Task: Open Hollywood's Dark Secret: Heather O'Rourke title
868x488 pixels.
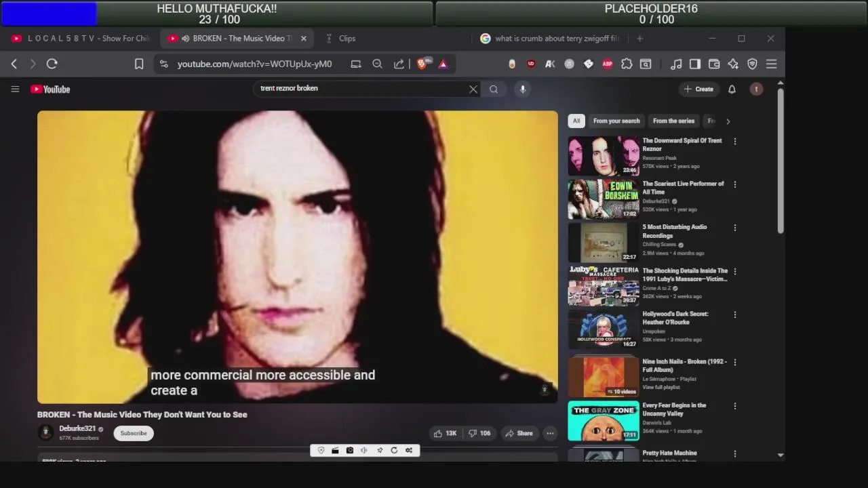Action: [x=675, y=318]
